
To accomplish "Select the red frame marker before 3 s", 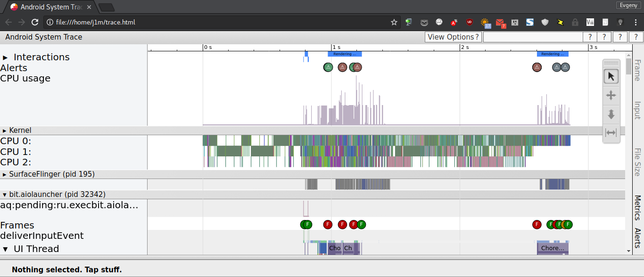I will pos(537,225).
